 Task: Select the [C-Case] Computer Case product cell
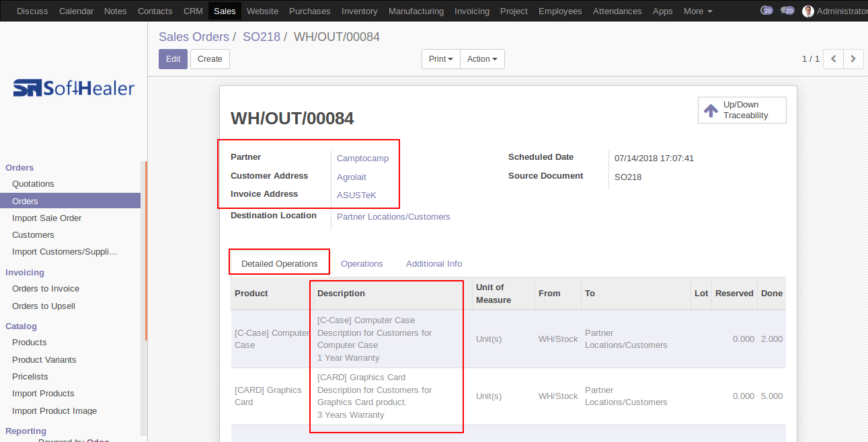tap(272, 339)
